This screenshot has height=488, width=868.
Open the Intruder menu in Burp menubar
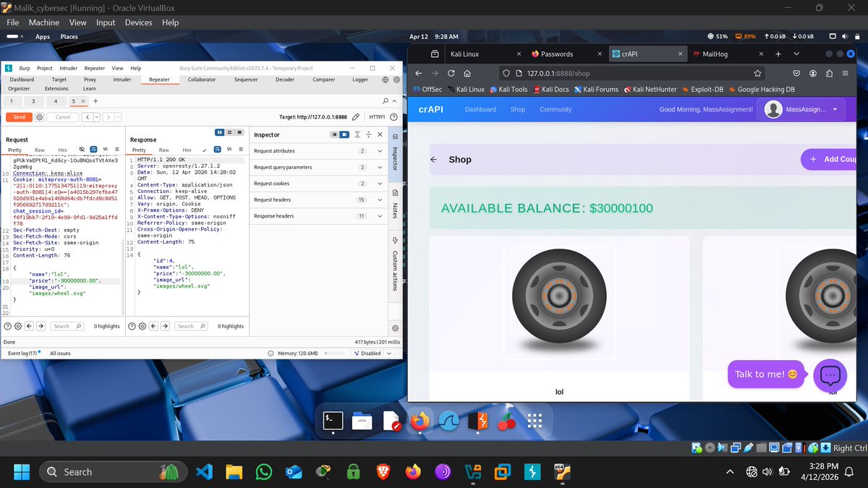(68, 68)
